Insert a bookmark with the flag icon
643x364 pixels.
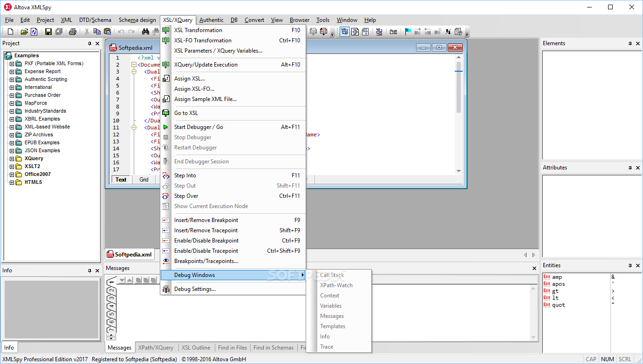408,32
